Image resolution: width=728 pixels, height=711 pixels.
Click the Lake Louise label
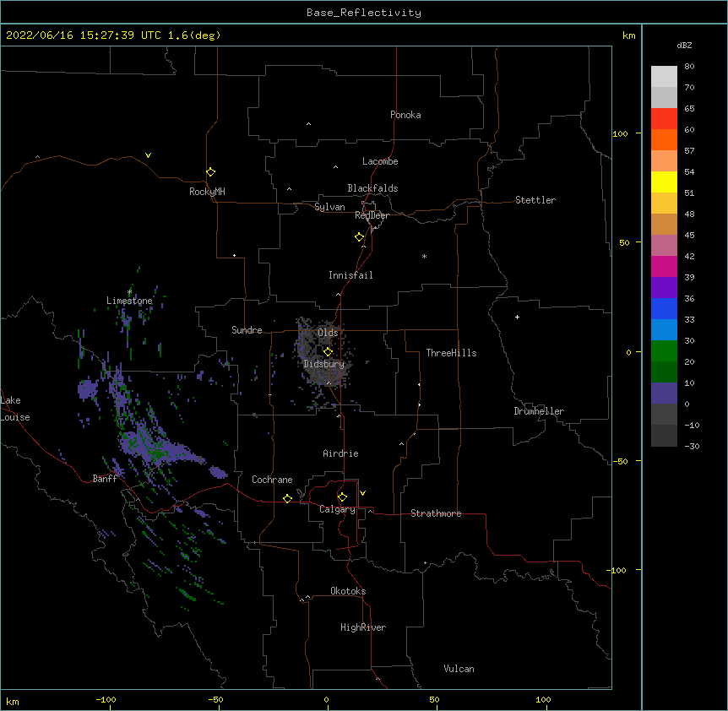(x=15, y=409)
